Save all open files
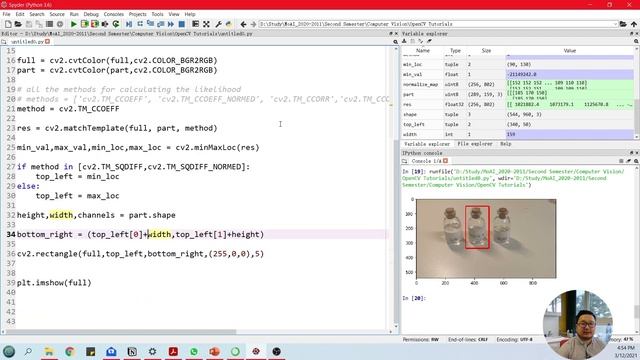 pyautogui.click(x=39, y=24)
